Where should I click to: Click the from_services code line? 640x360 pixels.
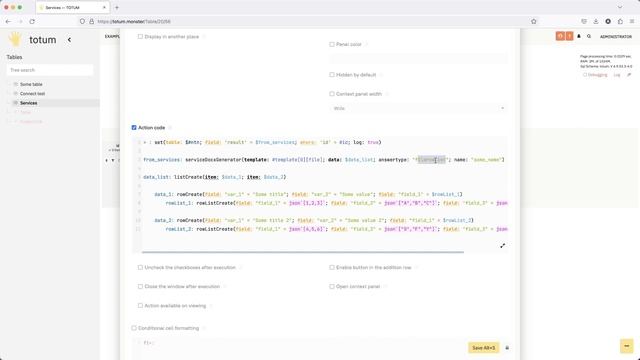(x=324, y=160)
